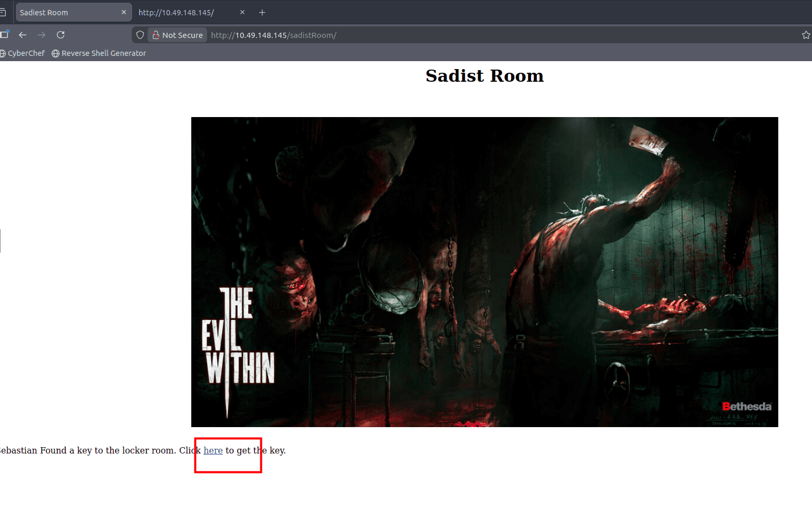Click the Not Secure site info button
Image resolution: width=812 pixels, height=512 pixels.
(178, 35)
